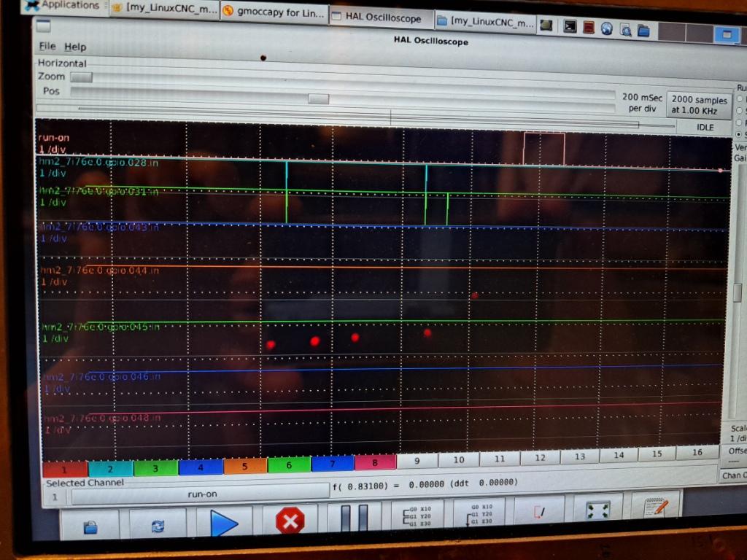Open the Help menu
Screen dimensions: 747x560
(75, 47)
